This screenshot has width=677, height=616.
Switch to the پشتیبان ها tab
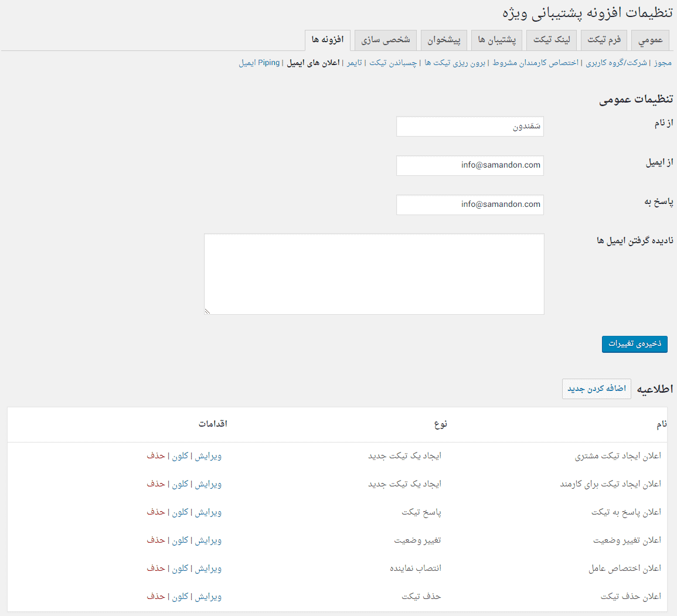pyautogui.click(x=496, y=40)
